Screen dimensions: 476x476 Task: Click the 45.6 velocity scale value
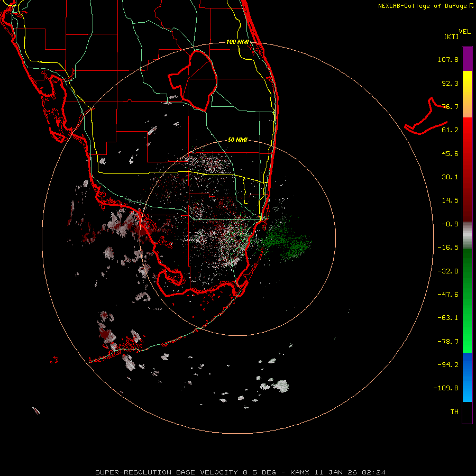tap(450, 153)
